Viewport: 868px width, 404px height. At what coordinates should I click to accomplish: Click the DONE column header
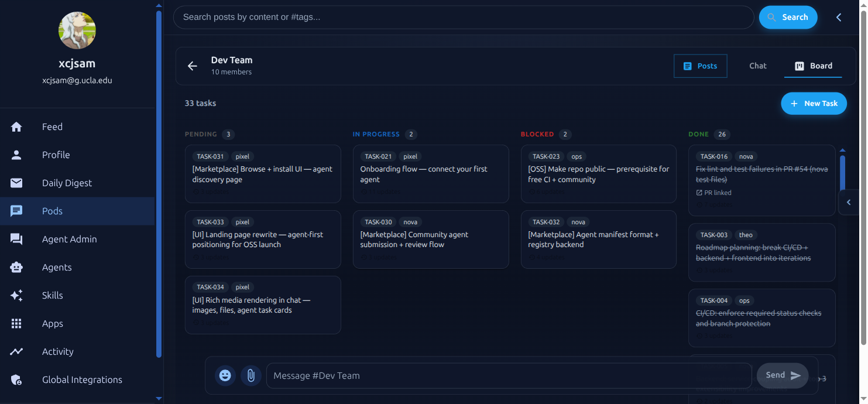(699, 135)
